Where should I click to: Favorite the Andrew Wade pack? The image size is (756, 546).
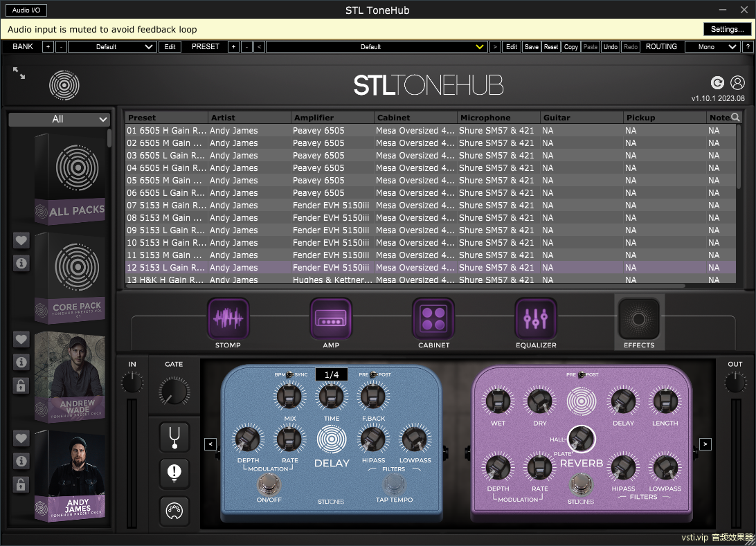[21, 339]
